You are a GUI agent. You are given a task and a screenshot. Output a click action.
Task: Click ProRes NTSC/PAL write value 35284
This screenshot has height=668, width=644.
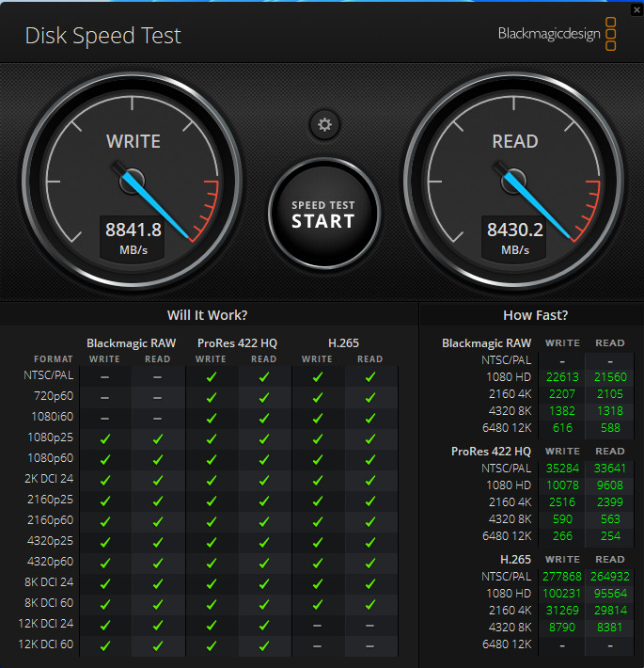[562, 469]
